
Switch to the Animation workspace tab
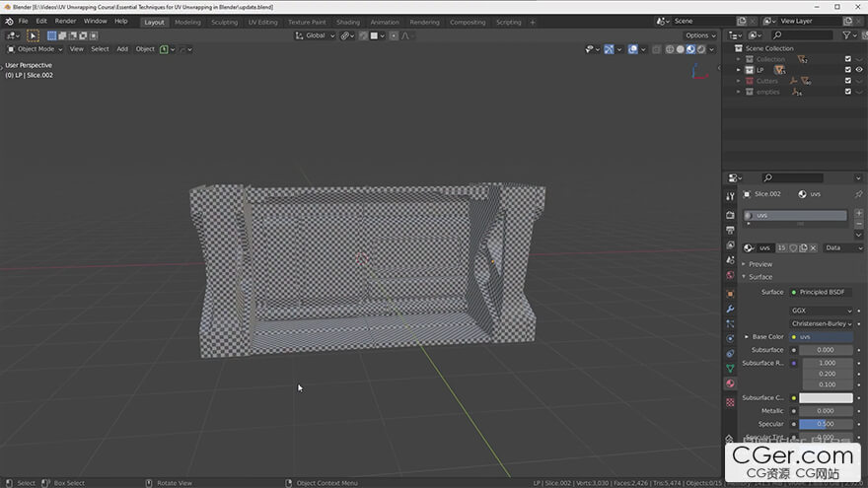tap(385, 22)
